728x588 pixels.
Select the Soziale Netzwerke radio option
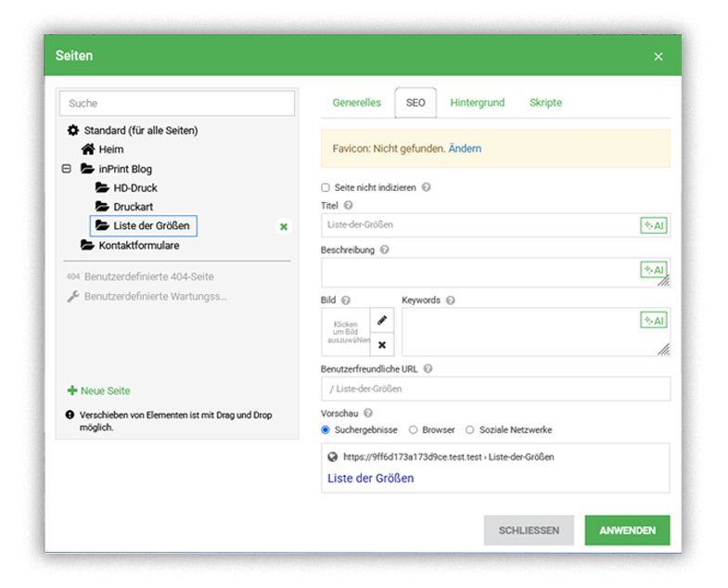(470, 430)
